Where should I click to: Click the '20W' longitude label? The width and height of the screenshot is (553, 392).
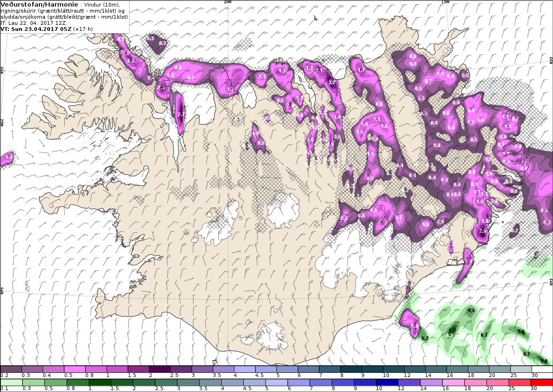tap(227, 2)
